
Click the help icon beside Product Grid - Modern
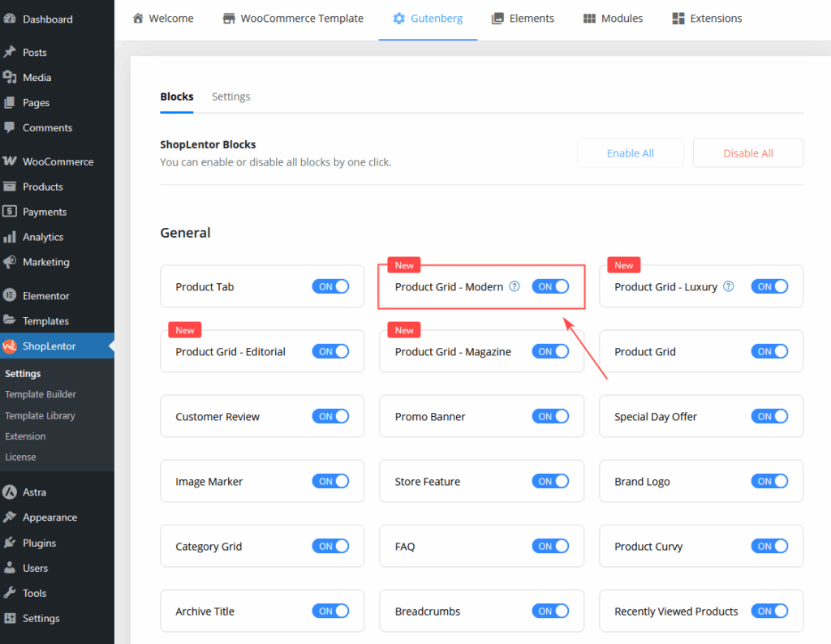coord(515,286)
